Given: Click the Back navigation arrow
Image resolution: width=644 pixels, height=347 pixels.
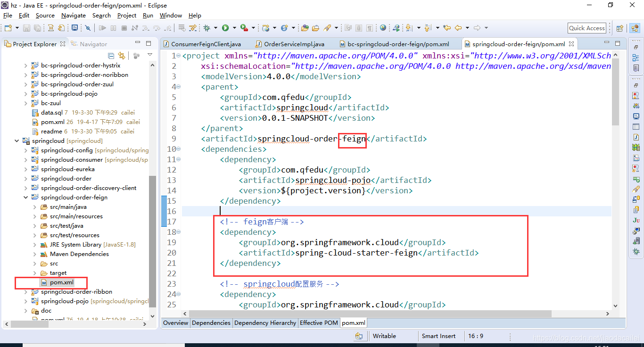Looking at the screenshot, I should click(458, 28).
